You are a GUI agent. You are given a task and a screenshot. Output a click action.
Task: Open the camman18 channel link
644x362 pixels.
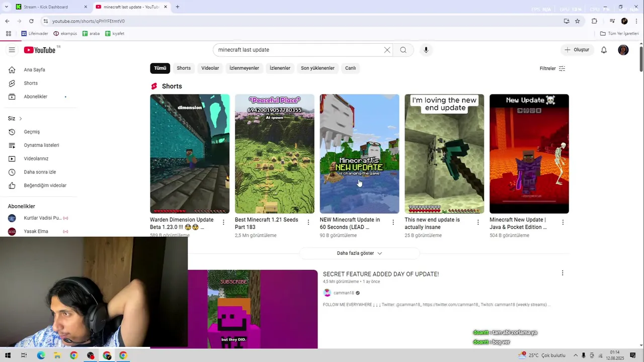[x=344, y=293]
